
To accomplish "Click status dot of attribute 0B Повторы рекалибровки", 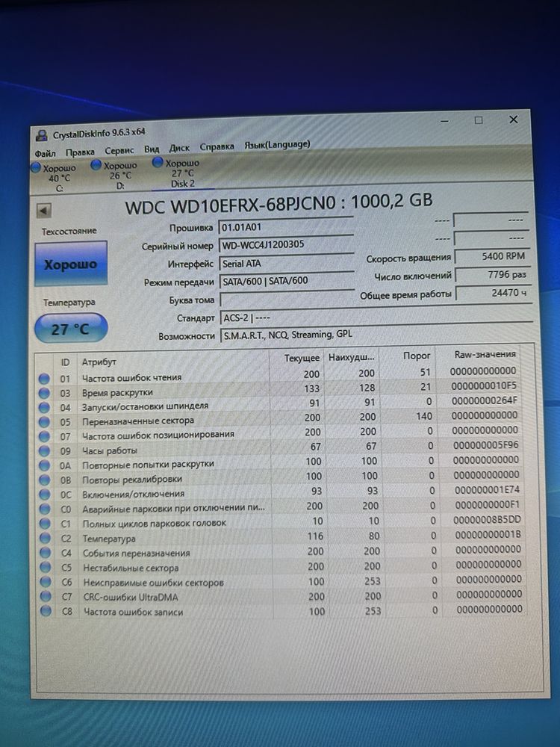I will (44, 480).
